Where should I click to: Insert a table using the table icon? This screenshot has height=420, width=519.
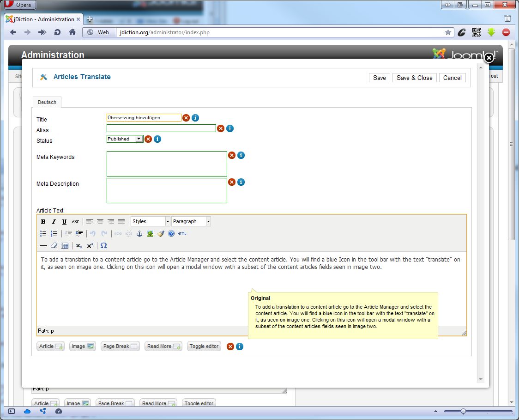[x=65, y=246]
